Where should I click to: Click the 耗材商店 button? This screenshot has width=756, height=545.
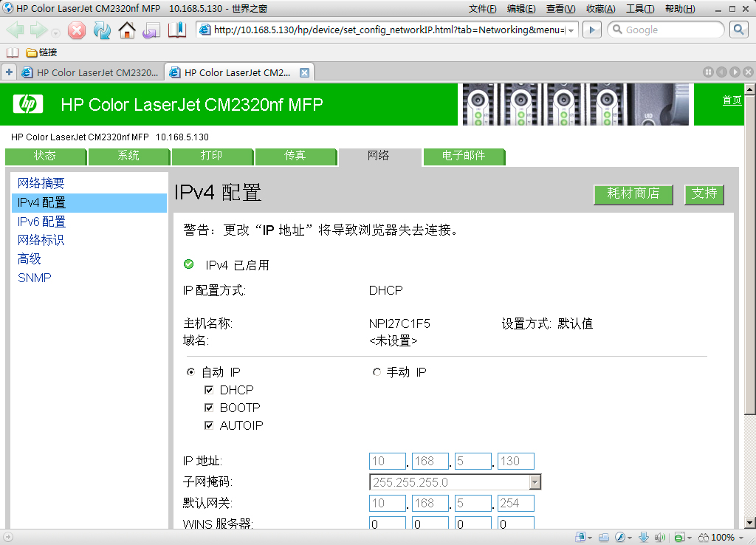[x=633, y=193]
